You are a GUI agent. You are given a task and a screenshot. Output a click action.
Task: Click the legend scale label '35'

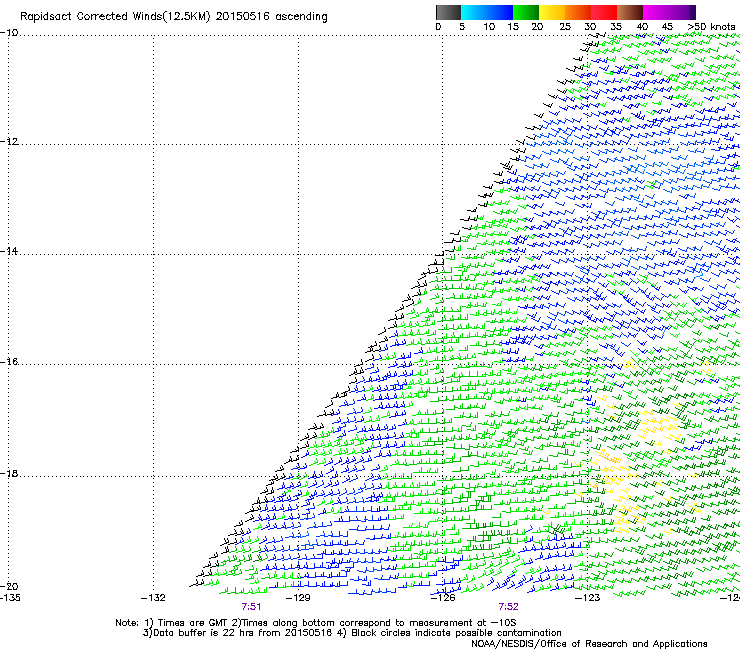[x=616, y=27]
